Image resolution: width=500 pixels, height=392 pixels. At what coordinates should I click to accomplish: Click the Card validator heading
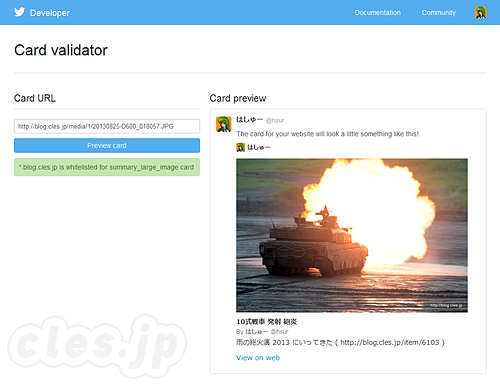click(61, 50)
